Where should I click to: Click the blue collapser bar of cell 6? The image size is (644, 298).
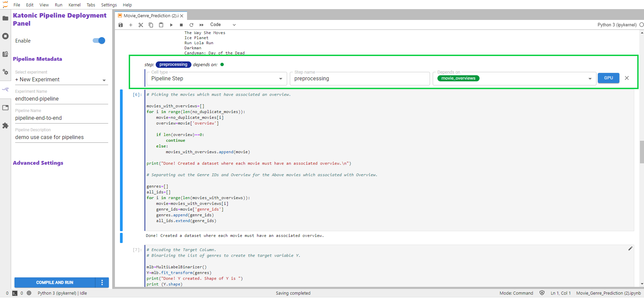coord(121,160)
